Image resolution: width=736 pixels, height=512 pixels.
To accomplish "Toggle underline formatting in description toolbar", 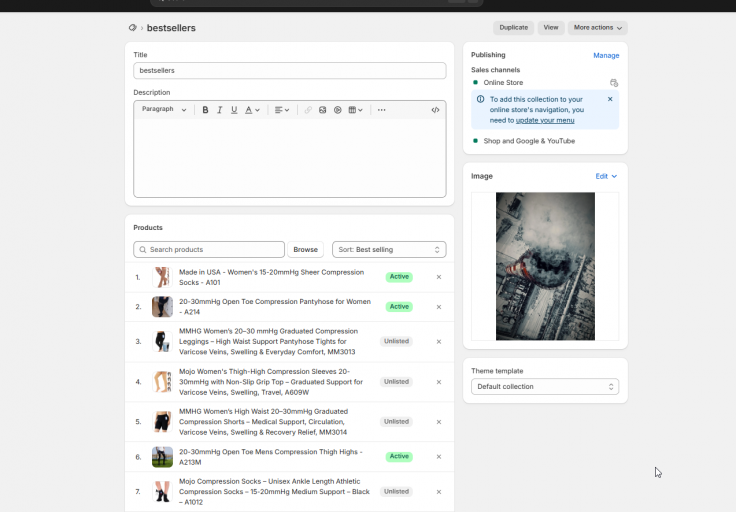I will (234, 110).
